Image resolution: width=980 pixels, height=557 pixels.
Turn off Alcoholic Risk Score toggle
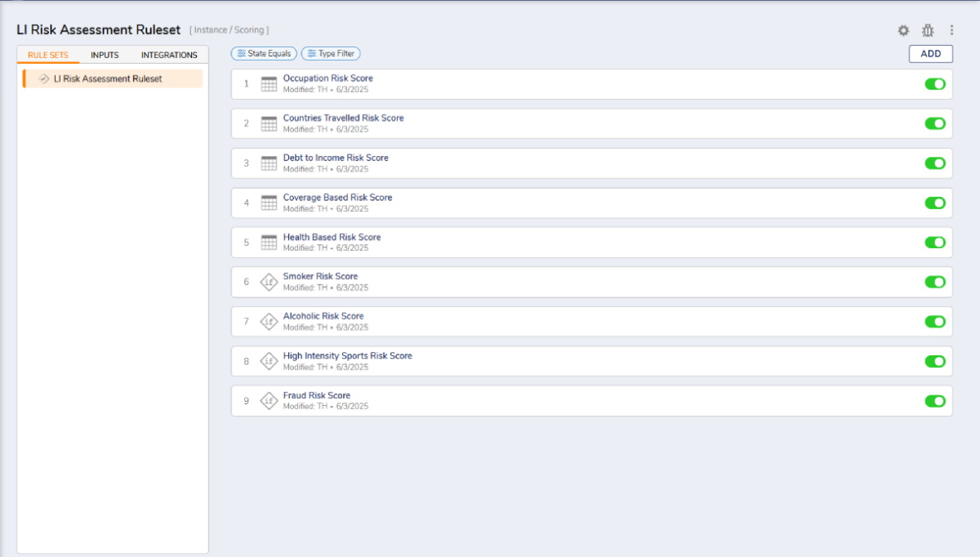935,322
